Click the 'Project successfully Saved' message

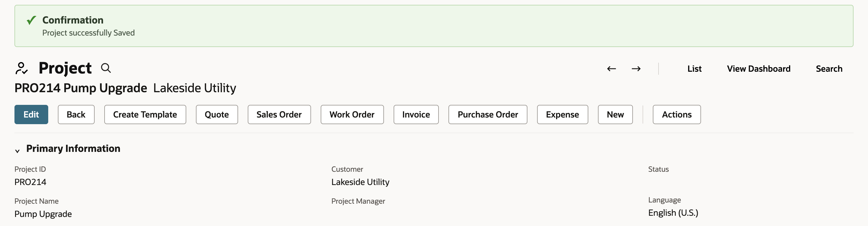88,33
